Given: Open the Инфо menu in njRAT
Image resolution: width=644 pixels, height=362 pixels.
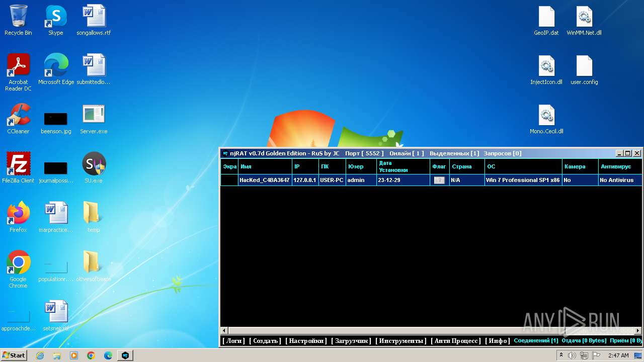Looking at the screenshot, I should [x=497, y=341].
